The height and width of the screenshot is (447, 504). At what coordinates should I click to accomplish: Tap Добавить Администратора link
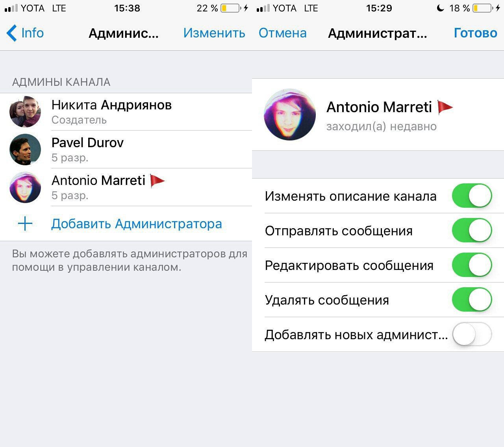point(137,223)
